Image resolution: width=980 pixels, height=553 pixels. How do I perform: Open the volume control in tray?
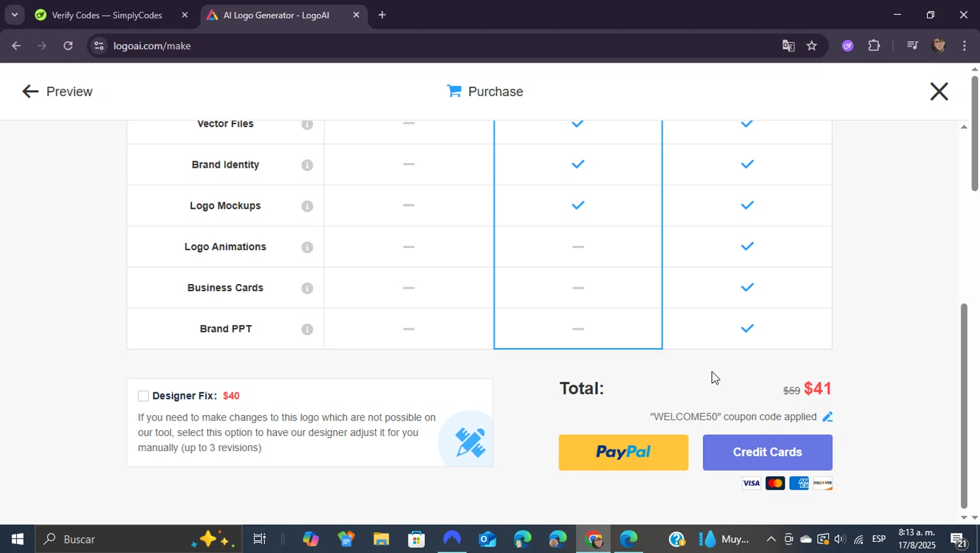tap(840, 539)
